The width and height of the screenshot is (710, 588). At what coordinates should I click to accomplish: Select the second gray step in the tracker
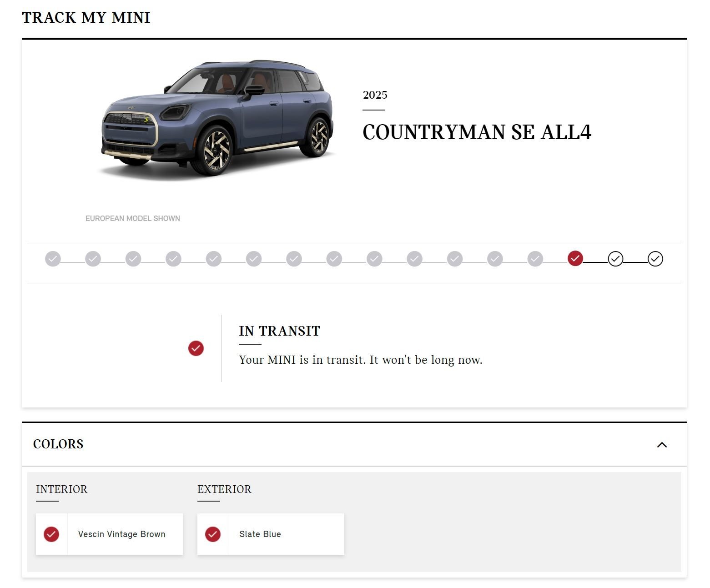tap(93, 259)
